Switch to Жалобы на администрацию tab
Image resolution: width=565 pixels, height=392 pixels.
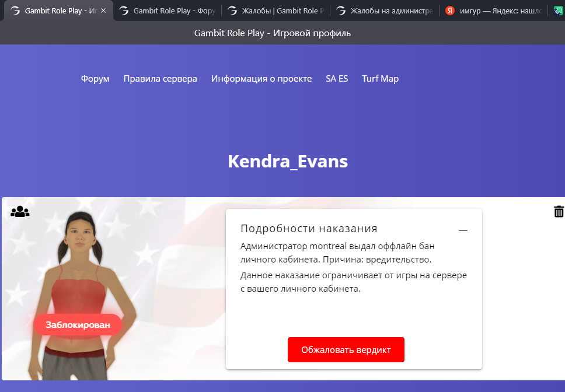(385, 11)
